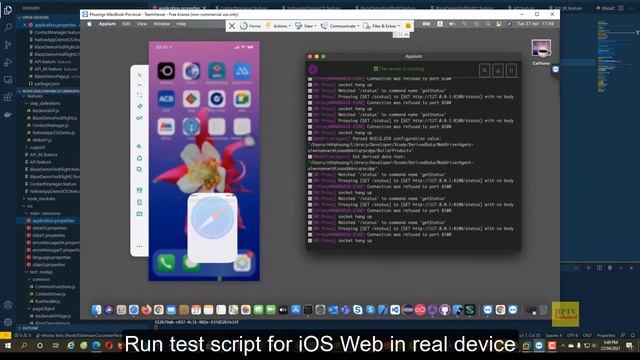This screenshot has width=640, height=360.
Task: Collapse the features folder in VS Code explorer
Action: click(23, 96)
